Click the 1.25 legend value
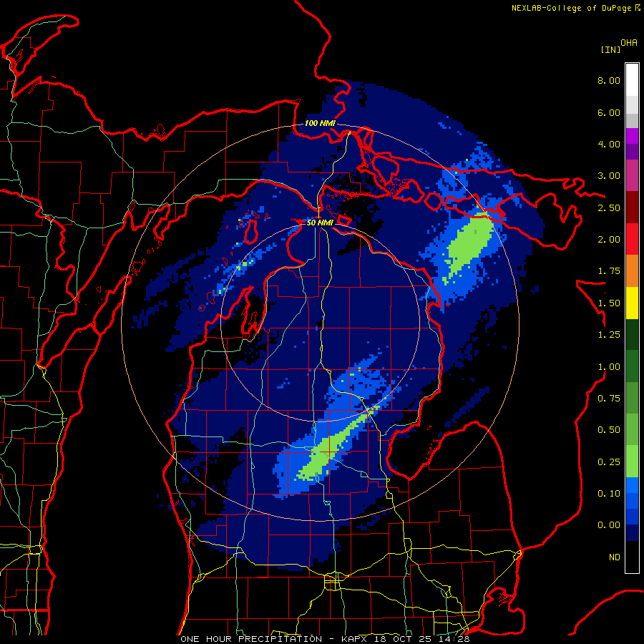The image size is (644, 644). point(609,335)
